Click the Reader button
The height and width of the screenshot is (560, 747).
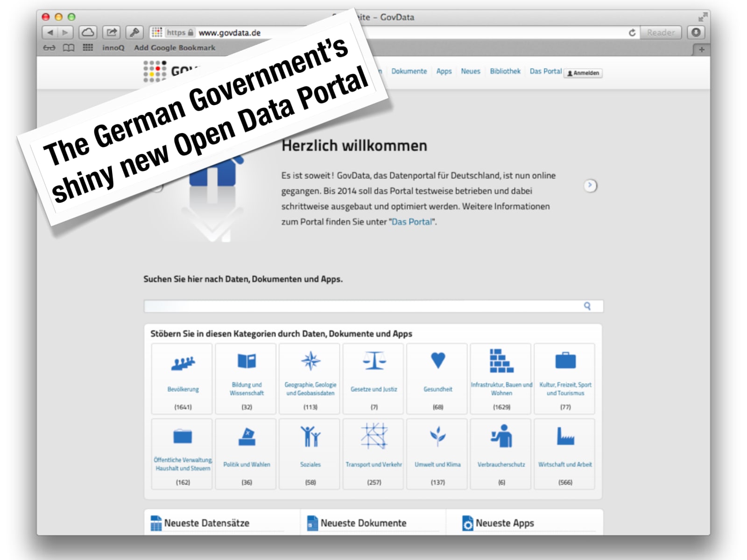point(661,32)
